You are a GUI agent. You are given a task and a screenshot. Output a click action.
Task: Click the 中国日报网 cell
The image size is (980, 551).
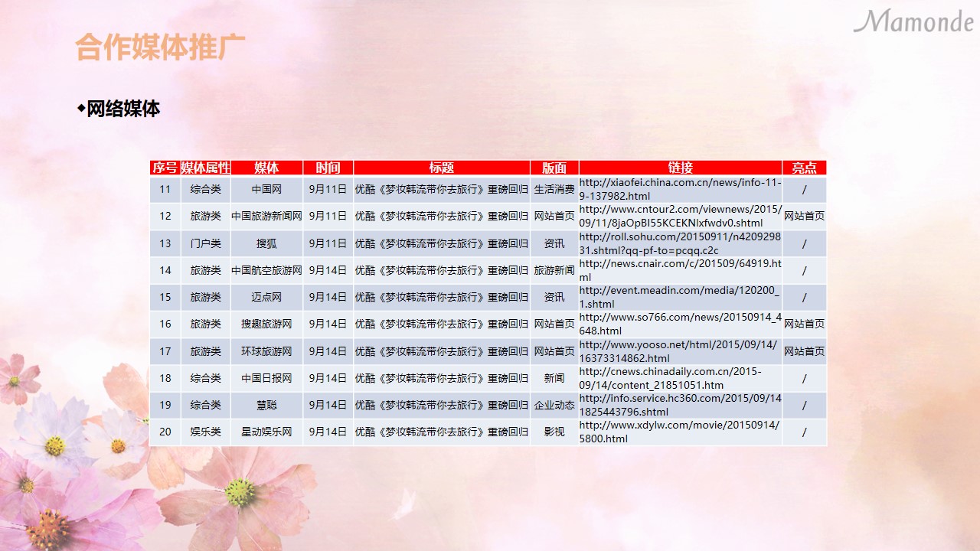266,378
